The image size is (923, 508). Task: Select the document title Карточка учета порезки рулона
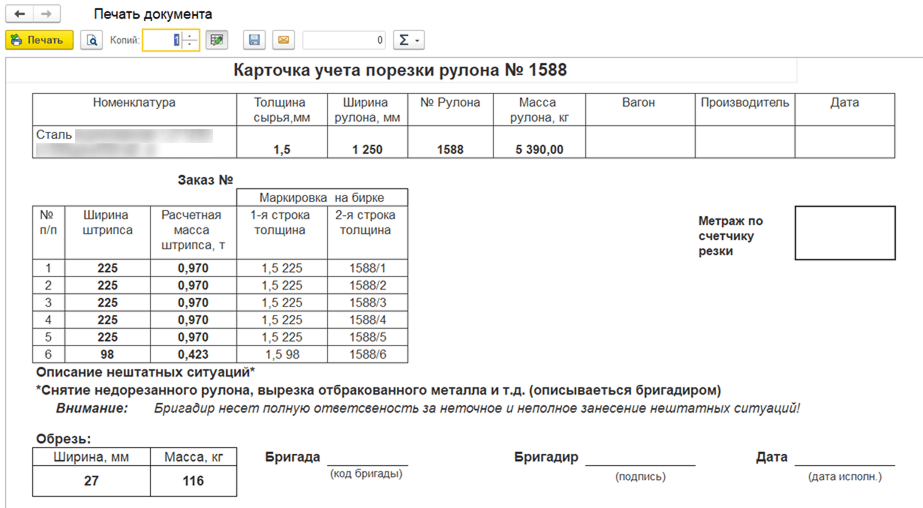pos(400,71)
